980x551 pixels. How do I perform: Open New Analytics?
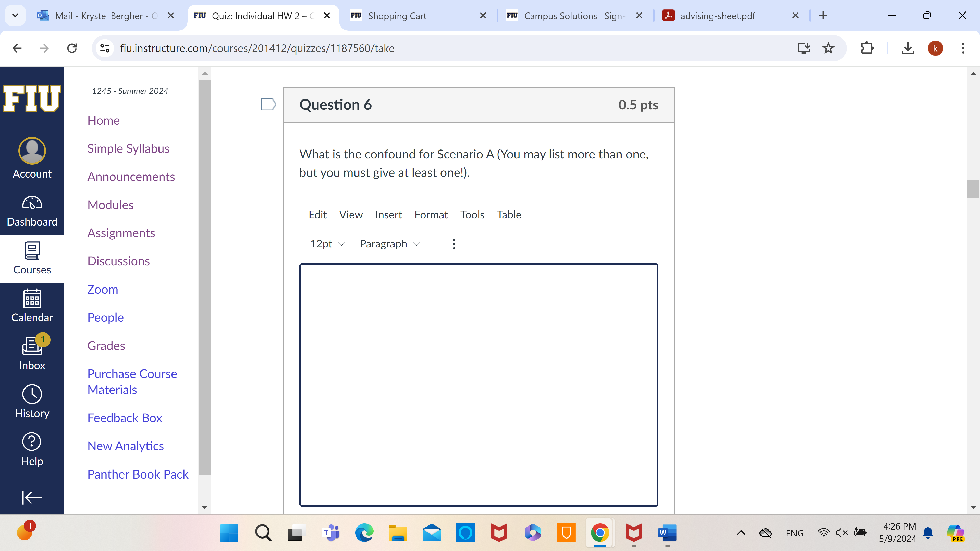[x=125, y=446]
